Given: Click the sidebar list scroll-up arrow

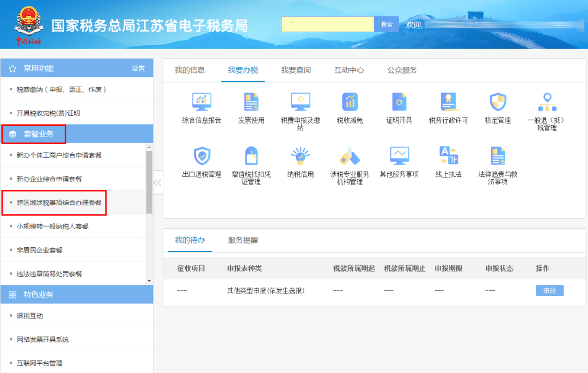Looking at the screenshot, I should coord(149,148).
